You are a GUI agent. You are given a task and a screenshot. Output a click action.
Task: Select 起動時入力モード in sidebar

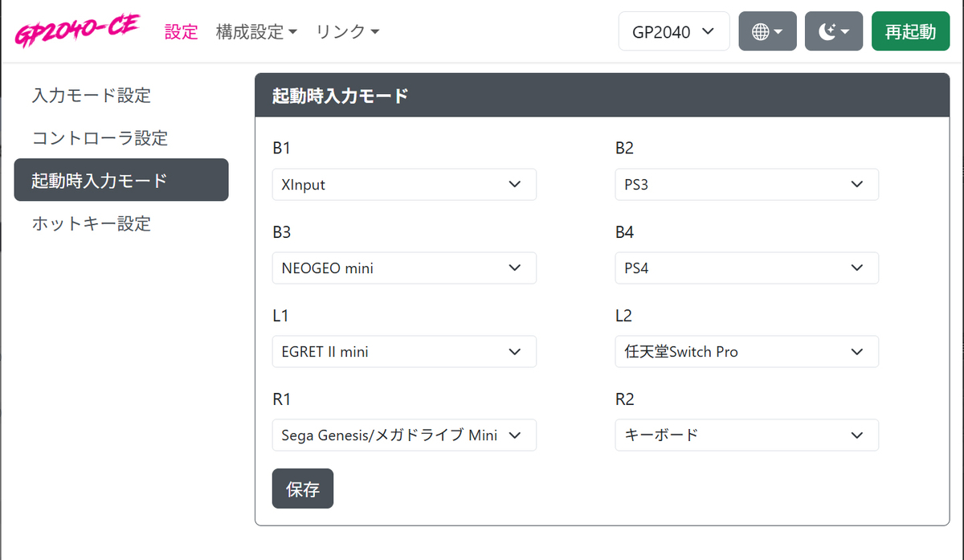121,180
